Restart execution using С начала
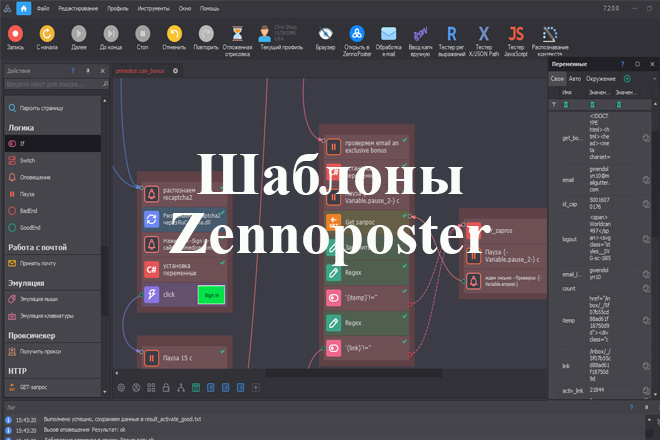This screenshot has width=660, height=440. point(47,37)
